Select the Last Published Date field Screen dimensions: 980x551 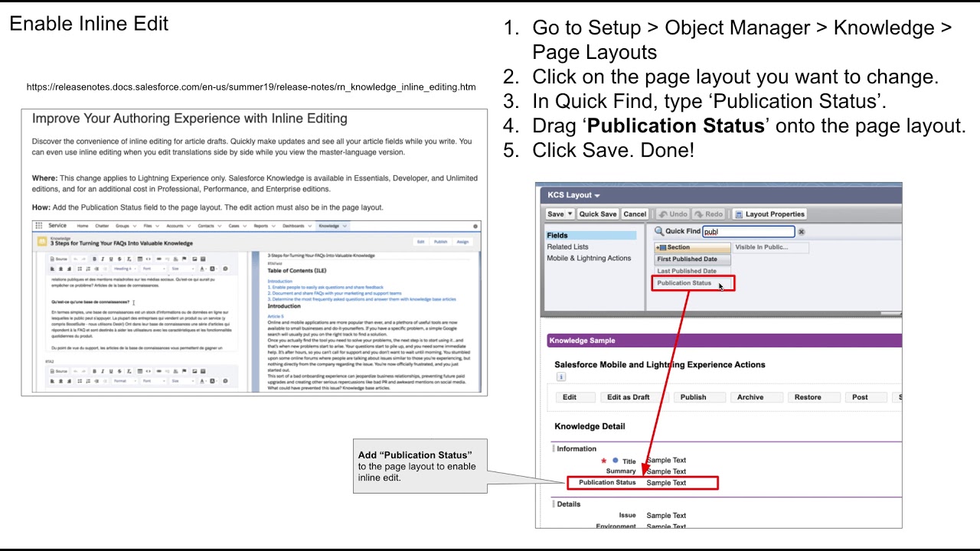click(x=692, y=271)
